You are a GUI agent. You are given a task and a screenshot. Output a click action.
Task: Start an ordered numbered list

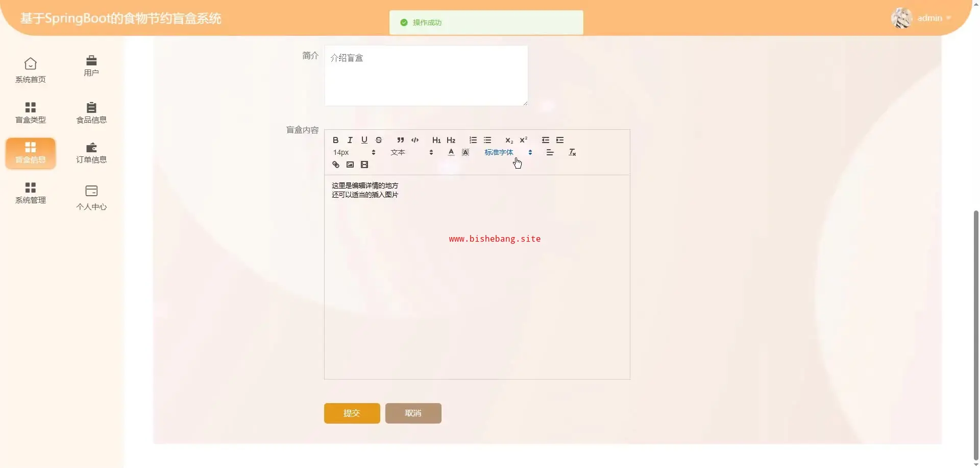pyautogui.click(x=473, y=140)
